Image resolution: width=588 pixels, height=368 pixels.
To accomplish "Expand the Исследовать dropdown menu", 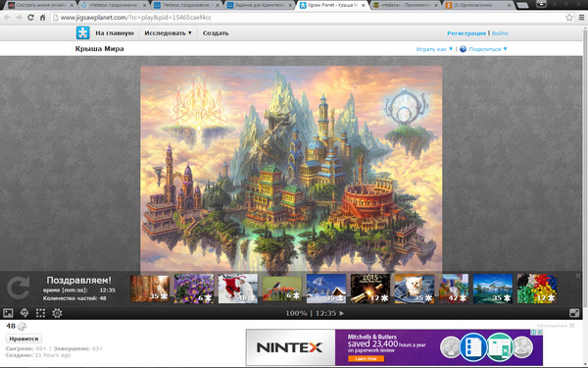I will [168, 33].
